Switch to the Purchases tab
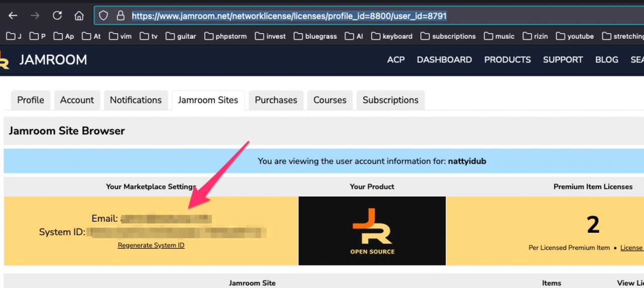The width and height of the screenshot is (644, 288). click(x=276, y=100)
